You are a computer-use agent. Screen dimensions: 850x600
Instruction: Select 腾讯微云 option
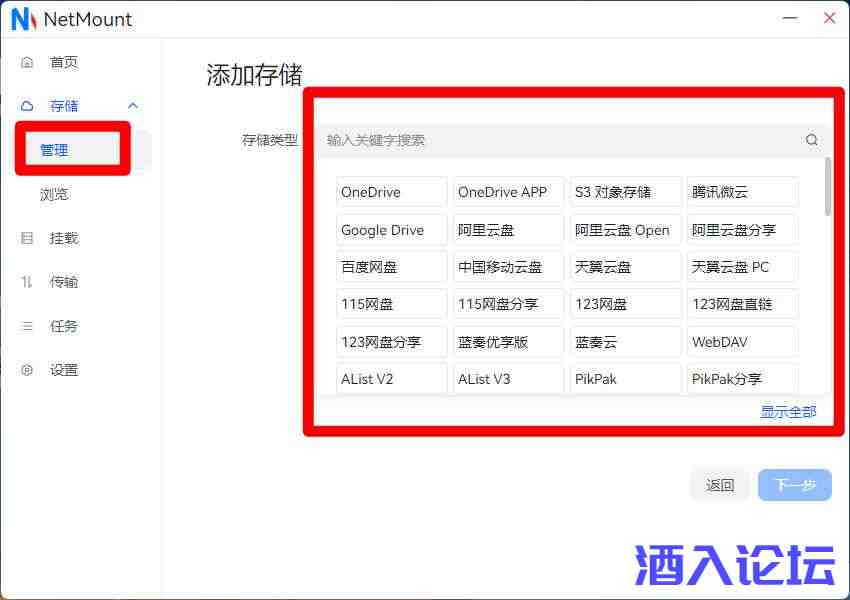(x=743, y=192)
